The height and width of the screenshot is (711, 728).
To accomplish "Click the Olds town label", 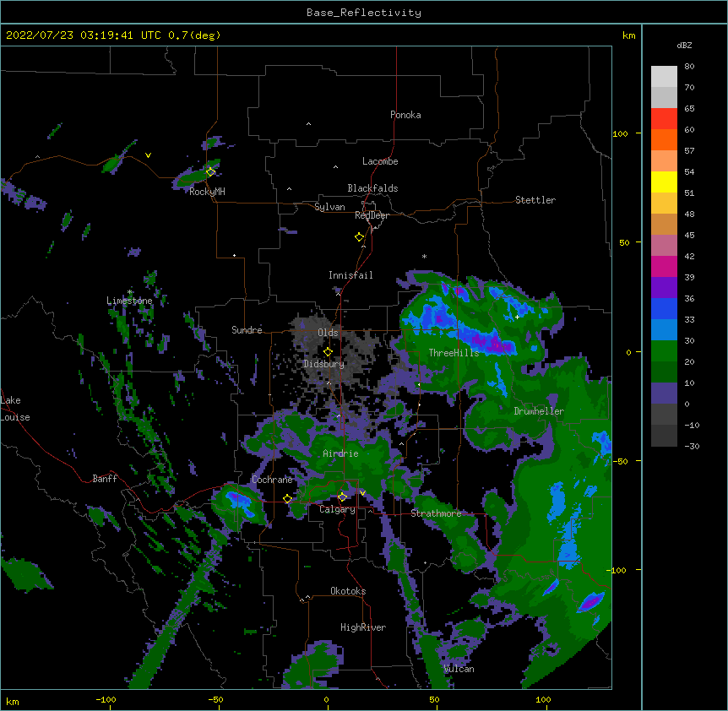I will click(328, 333).
